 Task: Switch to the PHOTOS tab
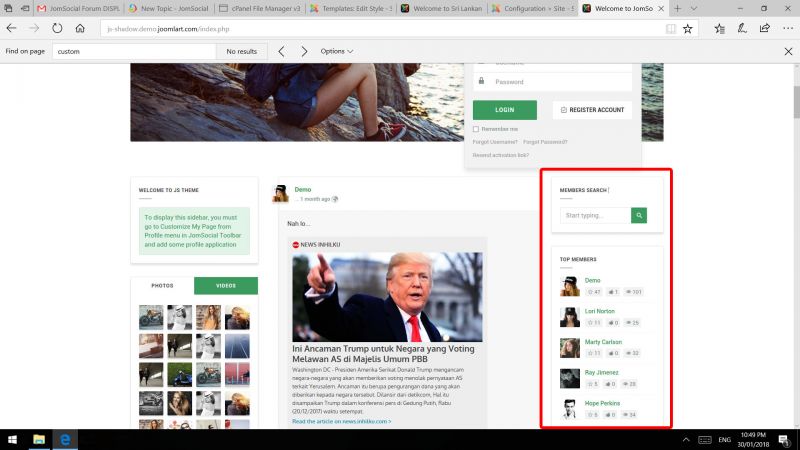point(162,286)
